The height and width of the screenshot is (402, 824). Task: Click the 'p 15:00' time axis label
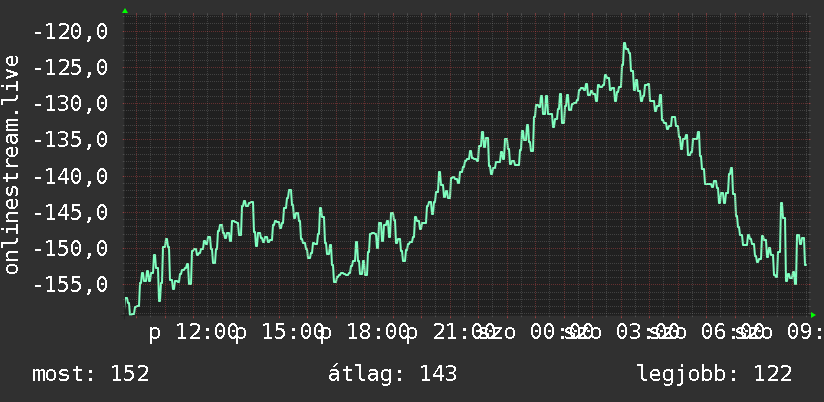tap(279, 333)
